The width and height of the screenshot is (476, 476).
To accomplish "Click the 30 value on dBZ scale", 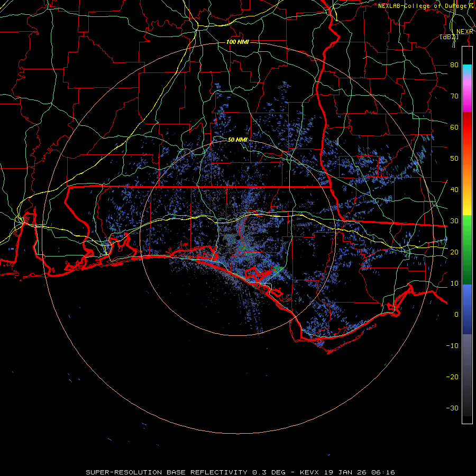I will pyautogui.click(x=454, y=221).
